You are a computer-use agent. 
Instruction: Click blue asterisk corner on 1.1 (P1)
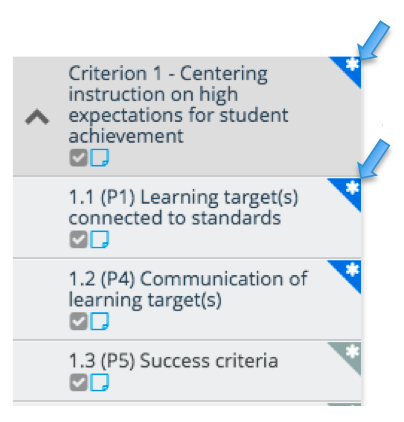(x=348, y=191)
